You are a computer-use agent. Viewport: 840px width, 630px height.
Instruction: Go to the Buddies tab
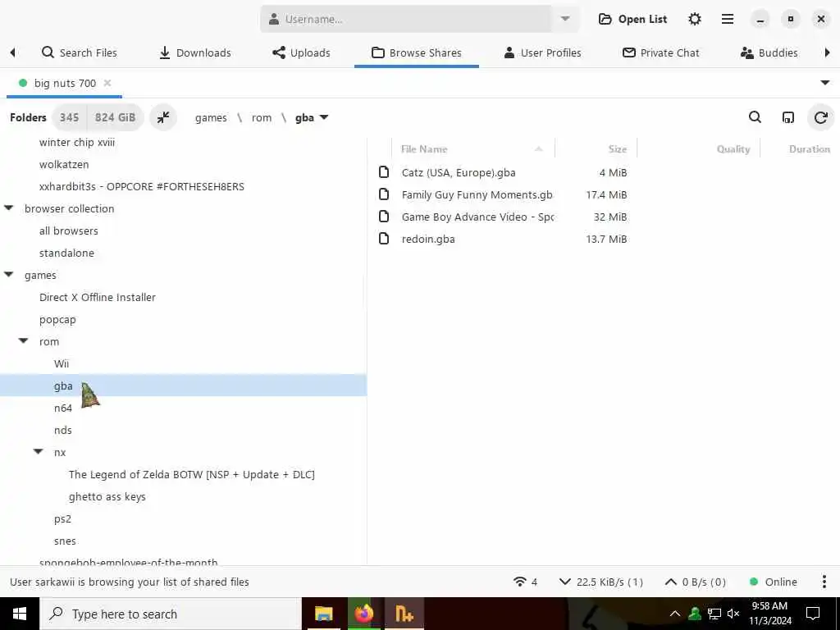tap(769, 52)
